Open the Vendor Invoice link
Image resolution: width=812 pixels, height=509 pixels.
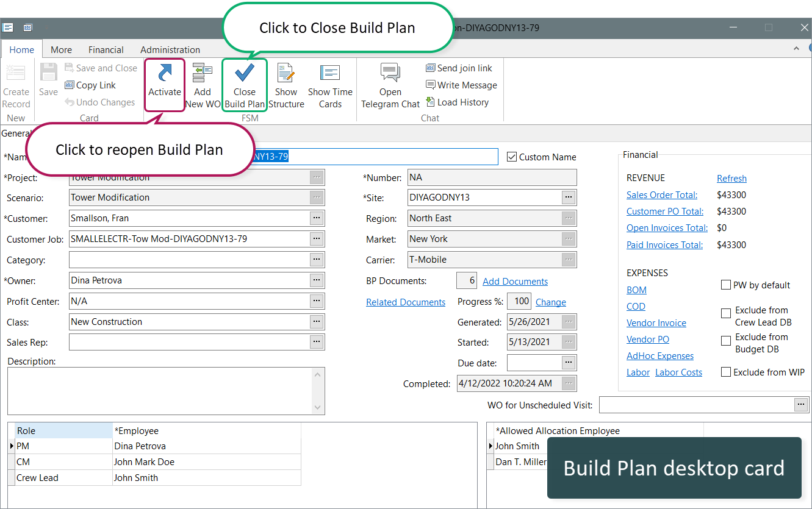pyautogui.click(x=656, y=323)
